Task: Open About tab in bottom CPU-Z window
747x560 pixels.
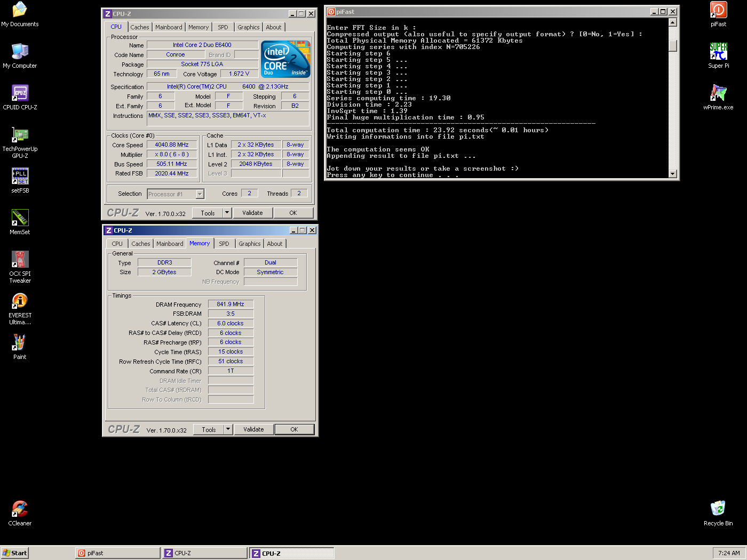Action: (275, 244)
